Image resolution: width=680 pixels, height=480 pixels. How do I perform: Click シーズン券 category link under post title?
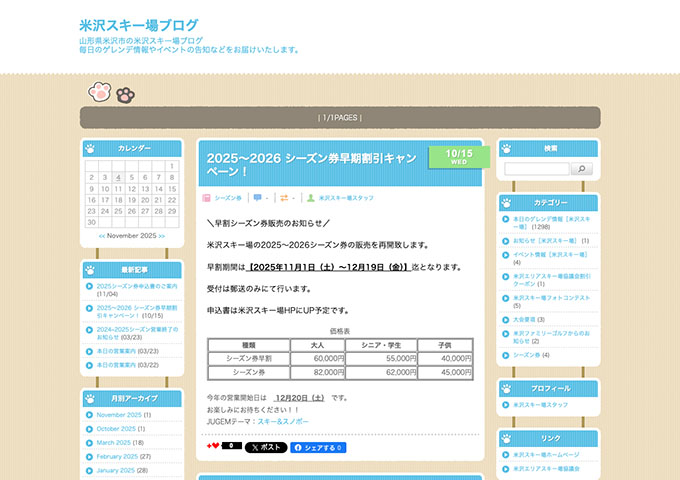click(228, 198)
